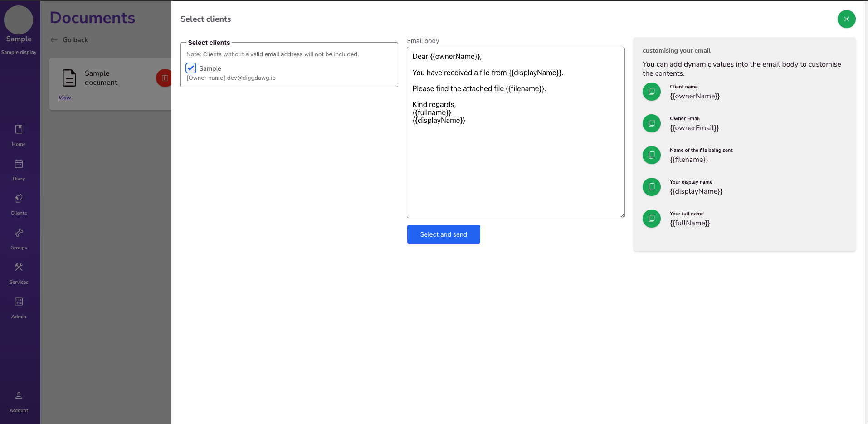Image resolution: width=868 pixels, height=424 pixels.
Task: Select the Groups menu label
Action: 19,248
